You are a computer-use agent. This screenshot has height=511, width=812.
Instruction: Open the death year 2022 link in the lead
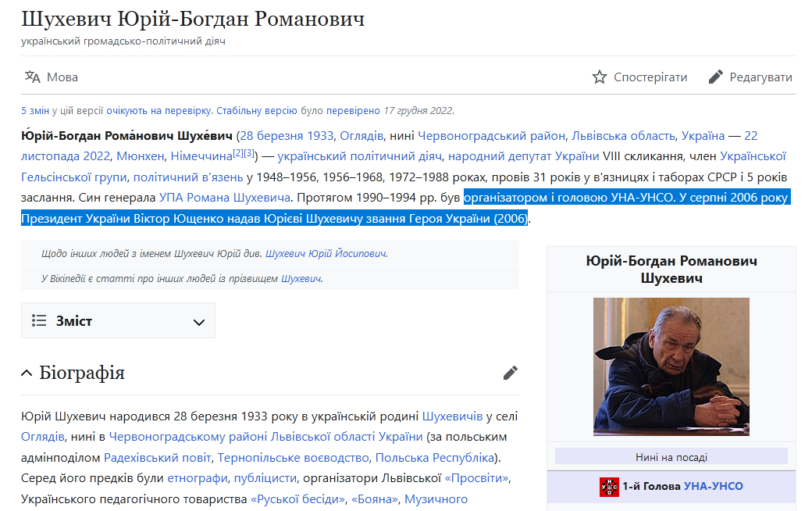click(98, 156)
